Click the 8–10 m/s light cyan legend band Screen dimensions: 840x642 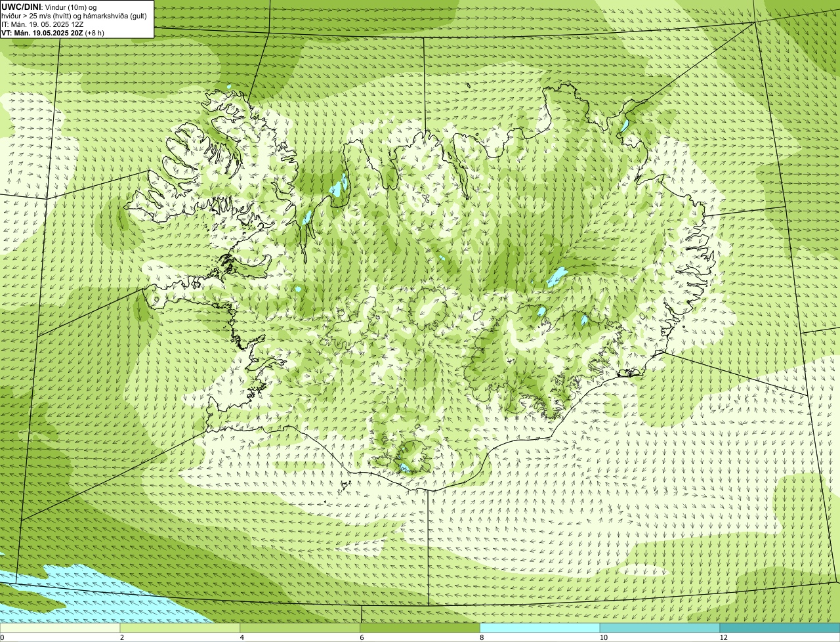(x=540, y=628)
